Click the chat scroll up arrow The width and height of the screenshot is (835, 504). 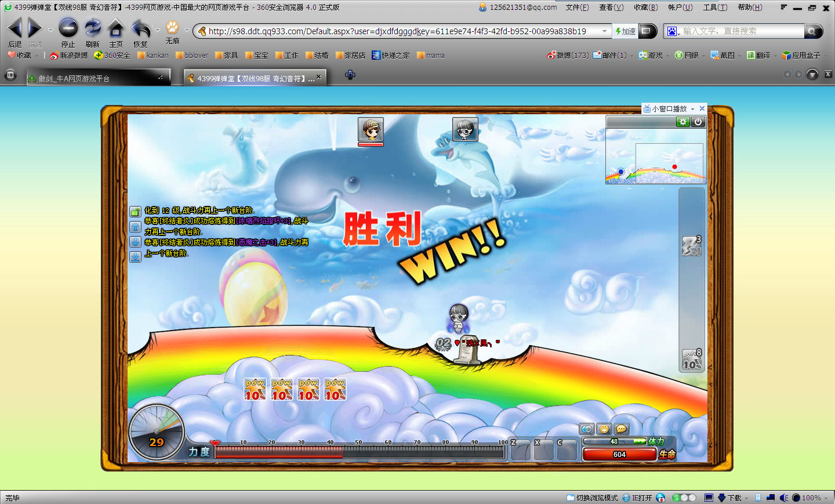click(x=135, y=227)
